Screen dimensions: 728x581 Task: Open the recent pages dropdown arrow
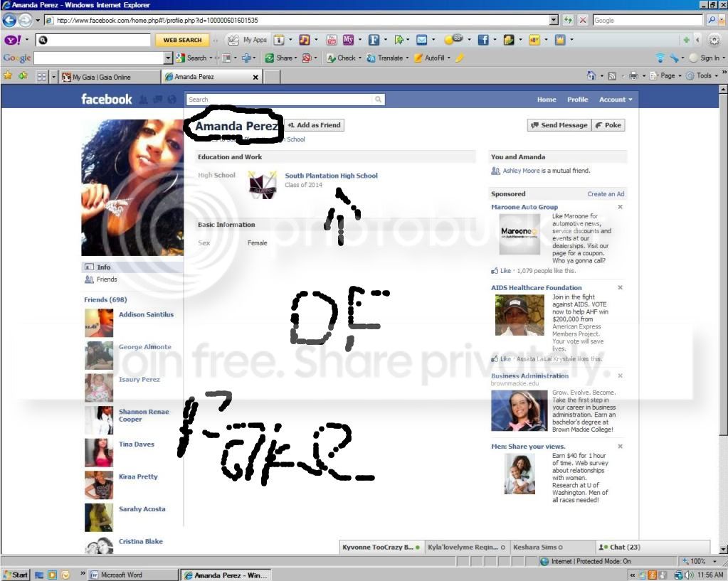(38, 20)
